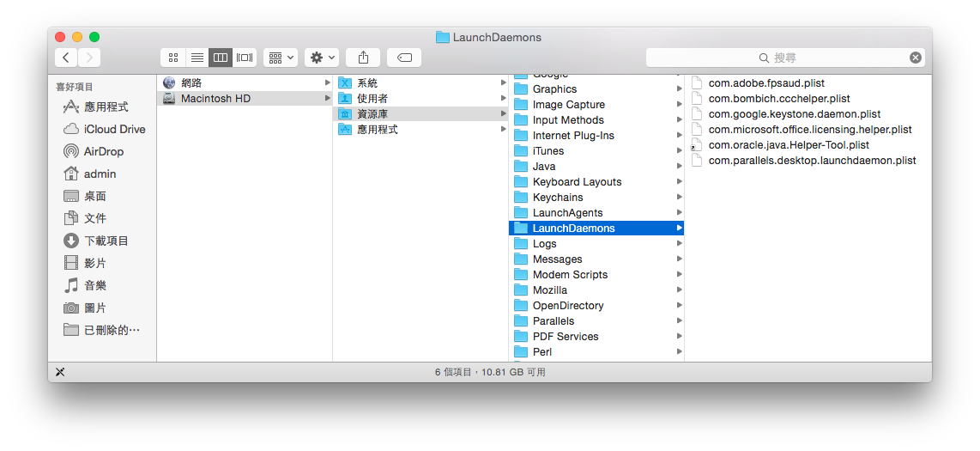980x451 pixels.
Task: Expand the Java folder disclosure arrow
Action: (679, 167)
